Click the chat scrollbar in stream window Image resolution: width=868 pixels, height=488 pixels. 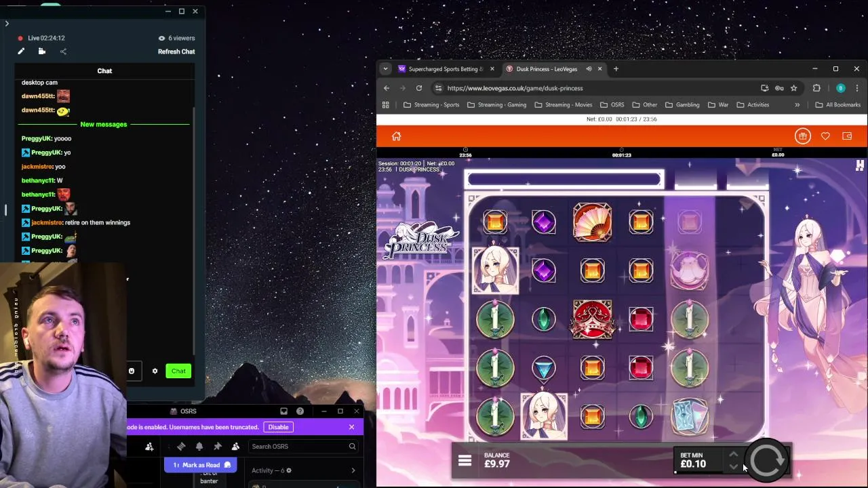[194, 230]
